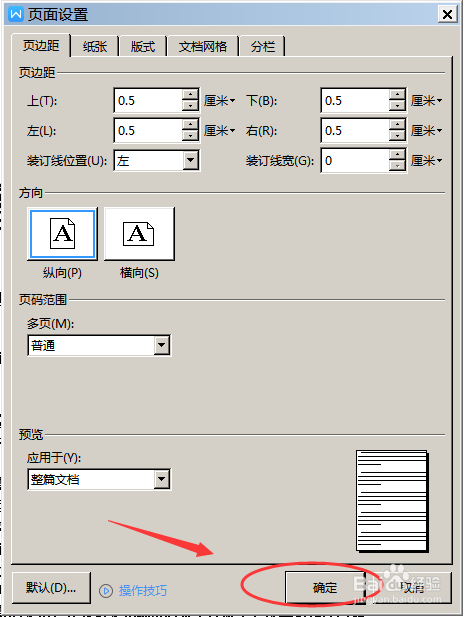Click the WPS Writer icon in title bar
This screenshot has width=470, height=617.
(16, 15)
